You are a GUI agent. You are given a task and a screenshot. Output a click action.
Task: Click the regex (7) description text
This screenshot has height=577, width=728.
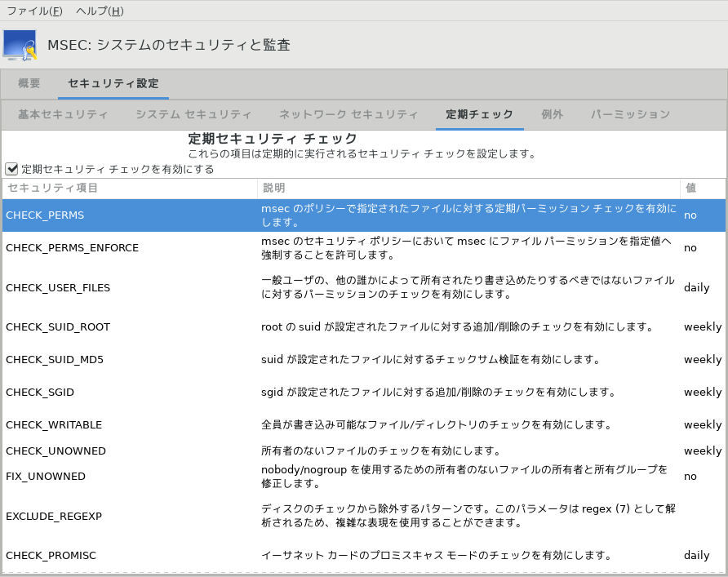468,516
